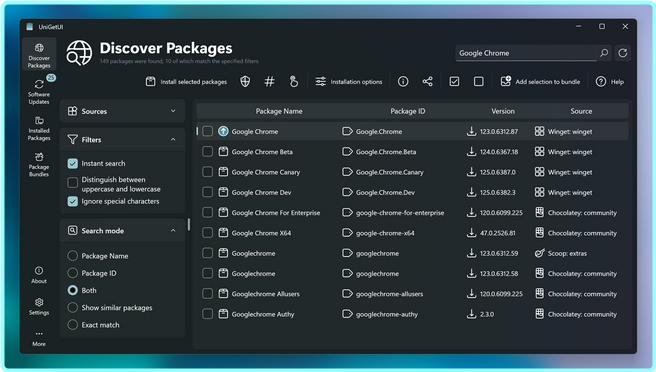Viewport: 656px width, 372px height.
Task: Open the Discover Packages sidebar page
Action: click(39, 55)
